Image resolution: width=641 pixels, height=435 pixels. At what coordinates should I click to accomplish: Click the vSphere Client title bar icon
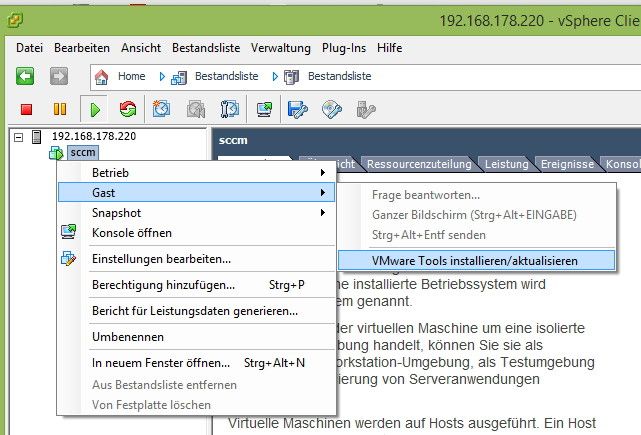[x=16, y=20]
